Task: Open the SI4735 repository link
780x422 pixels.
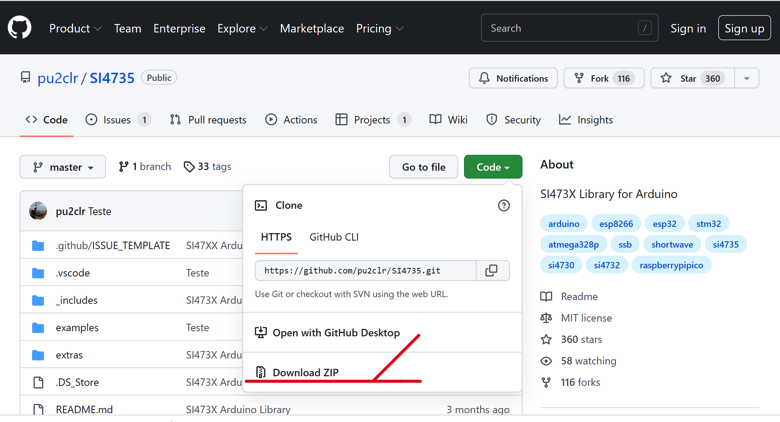Action: [112, 78]
